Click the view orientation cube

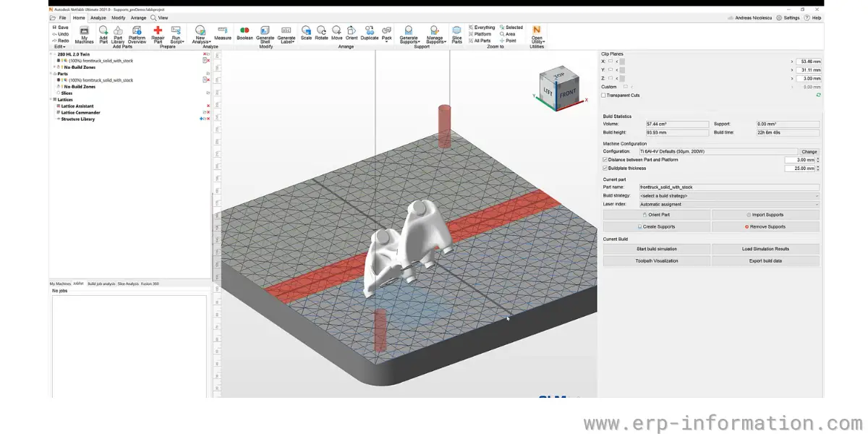559,90
